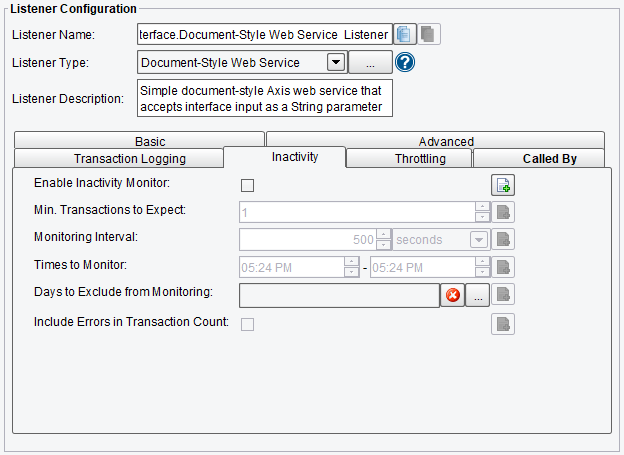
Task: Open the Called By tab
Action: pos(539,158)
